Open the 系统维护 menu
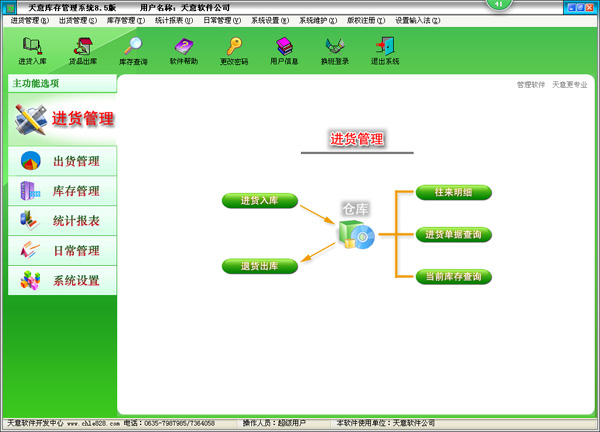600x432 pixels. click(318, 20)
